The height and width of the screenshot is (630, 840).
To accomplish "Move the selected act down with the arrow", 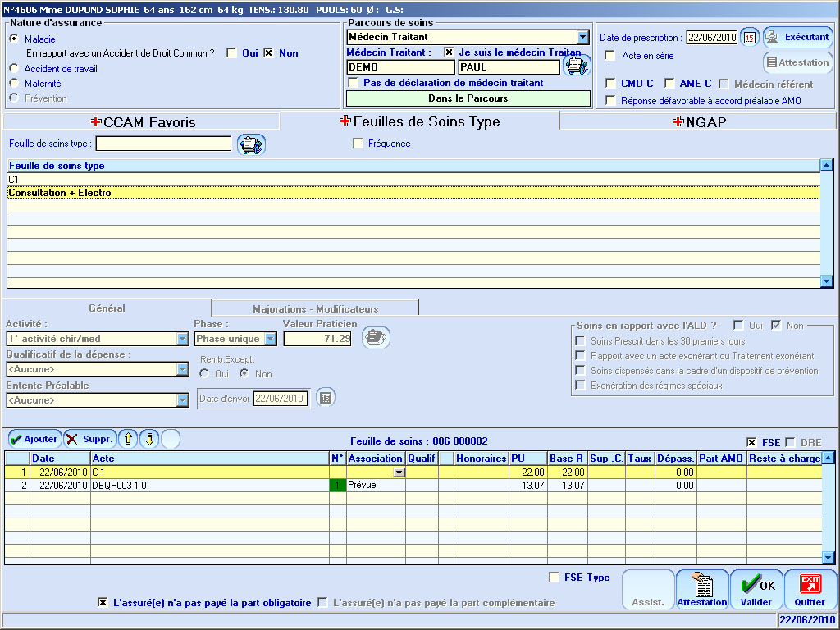I will tap(149, 439).
